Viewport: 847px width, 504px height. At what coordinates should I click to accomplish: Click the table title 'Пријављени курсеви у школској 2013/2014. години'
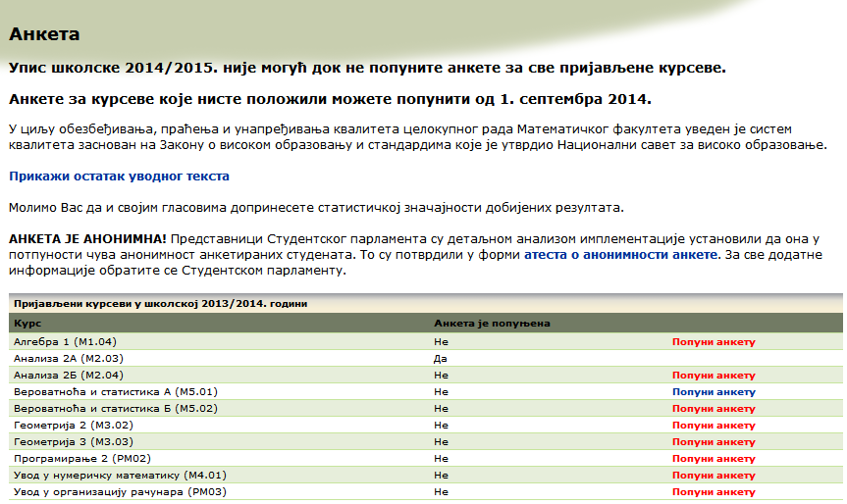160,304
